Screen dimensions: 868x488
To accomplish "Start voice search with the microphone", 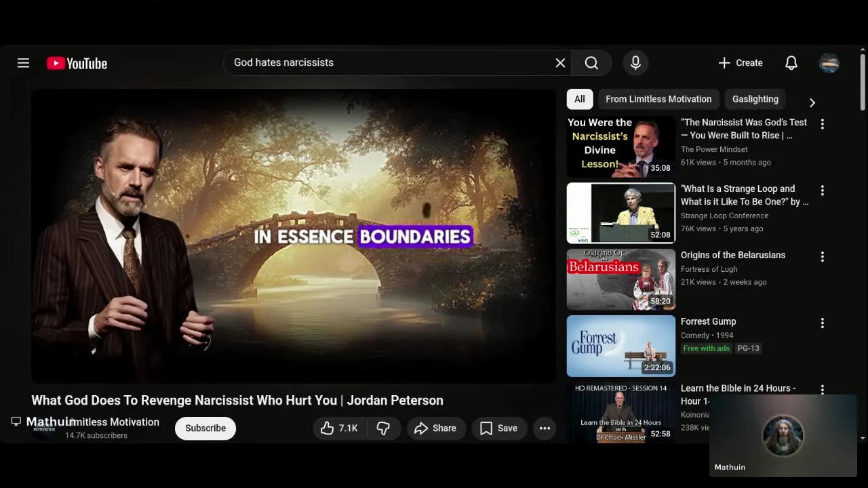I will (x=635, y=63).
